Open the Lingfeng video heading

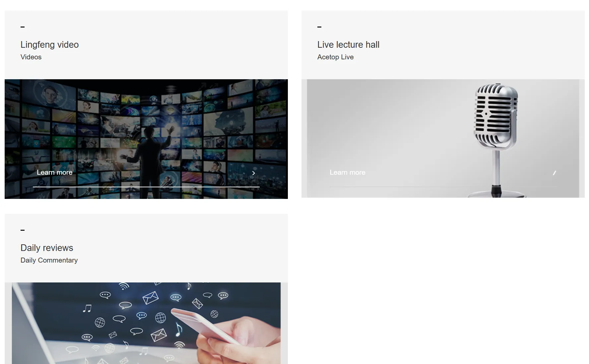(50, 45)
